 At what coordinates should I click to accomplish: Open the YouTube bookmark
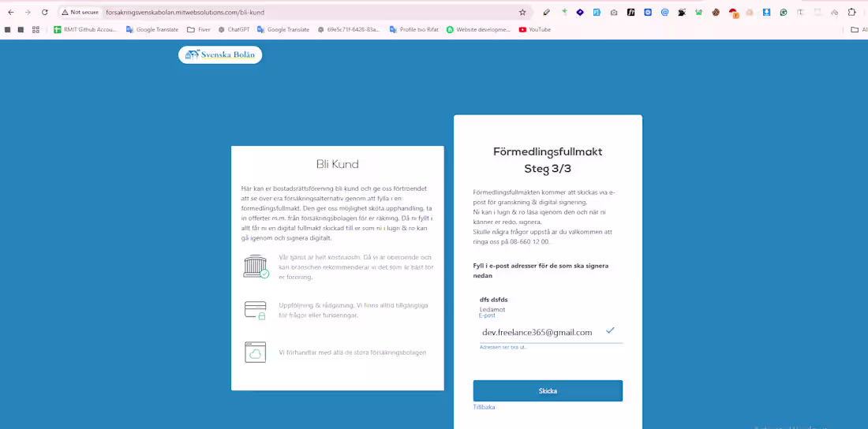pyautogui.click(x=535, y=29)
